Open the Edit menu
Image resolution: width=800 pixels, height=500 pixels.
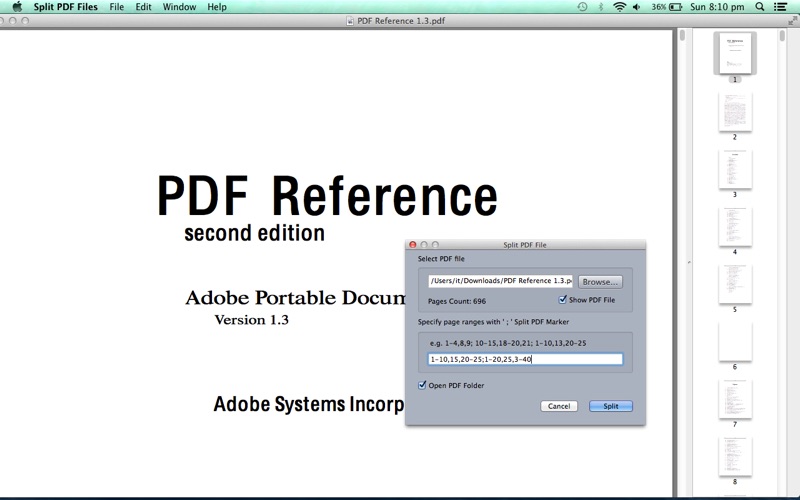coord(143,7)
